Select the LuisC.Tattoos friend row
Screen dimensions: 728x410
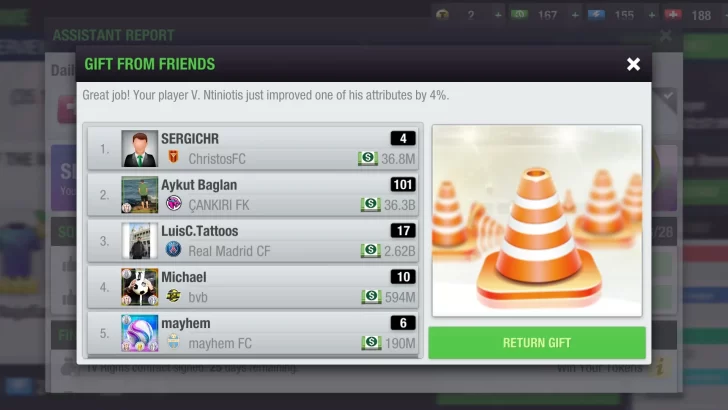pyautogui.click(x=253, y=241)
